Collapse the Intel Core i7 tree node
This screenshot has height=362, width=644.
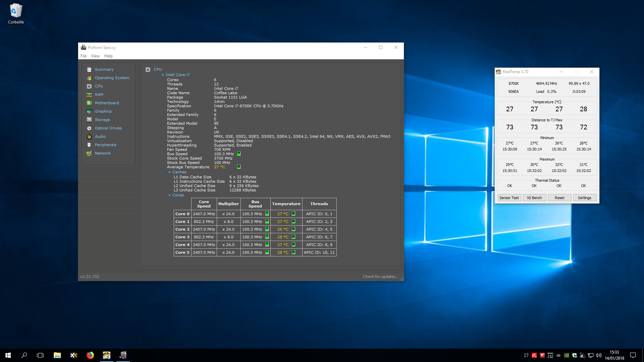pos(163,75)
